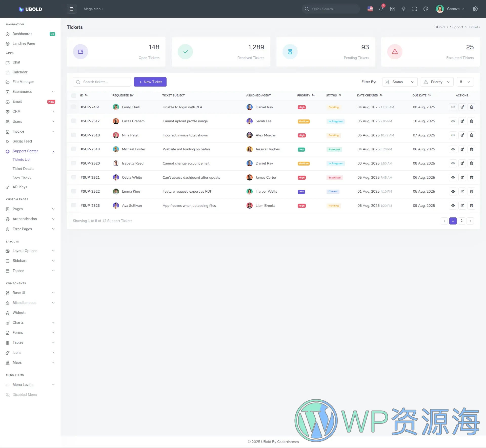View ticket #SUP-2519 details via eye icon
The image size is (486, 448).
[453, 149]
